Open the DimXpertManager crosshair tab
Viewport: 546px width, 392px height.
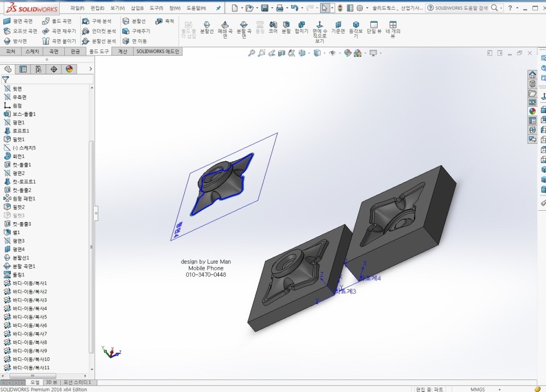click(x=53, y=69)
